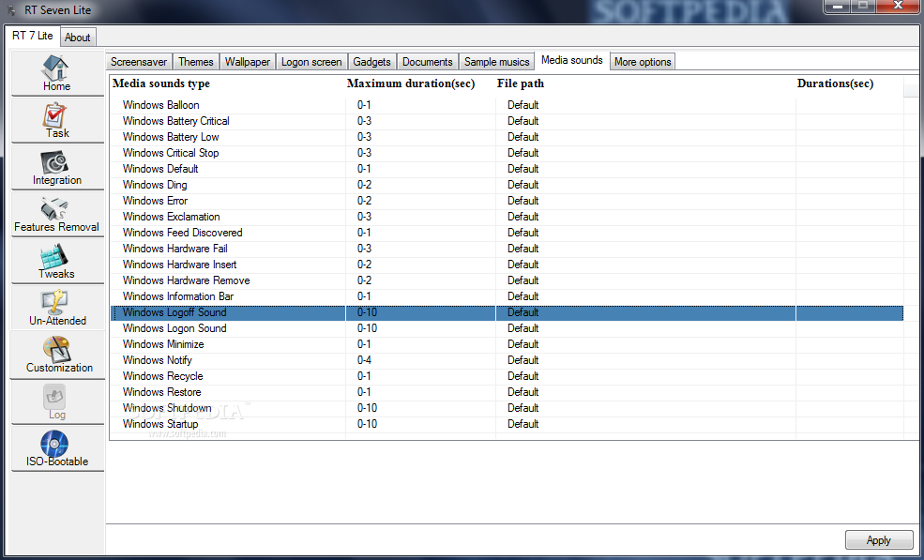The width and height of the screenshot is (924, 560).
Task: Open the Logon screen tab
Action: (311, 61)
